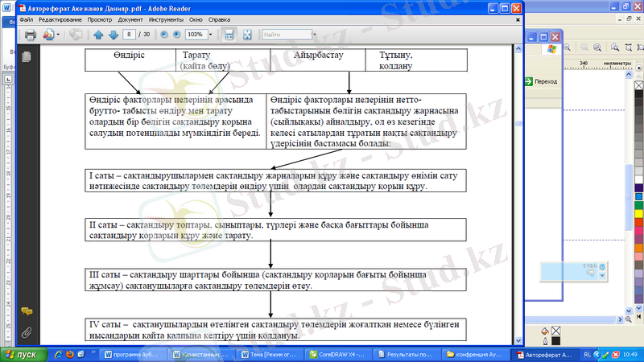644x362 pixels.
Task: Click the red X tray icon
Action: tap(616, 355)
